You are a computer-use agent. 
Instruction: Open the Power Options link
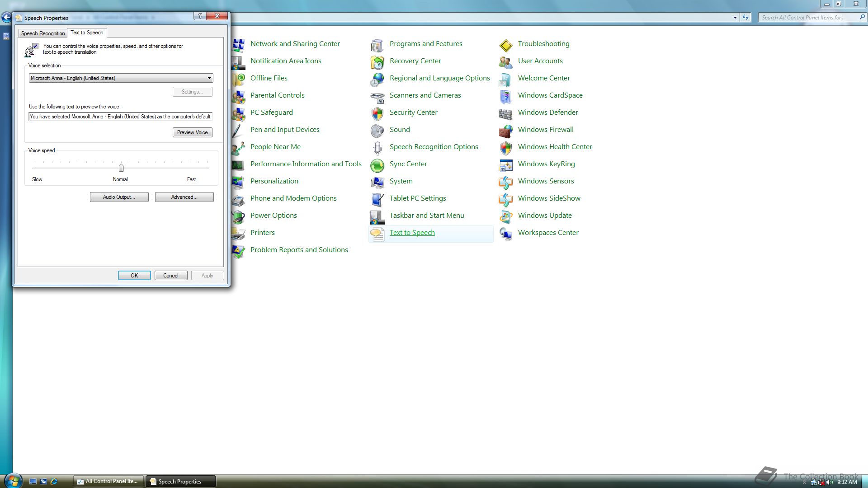tap(274, 216)
